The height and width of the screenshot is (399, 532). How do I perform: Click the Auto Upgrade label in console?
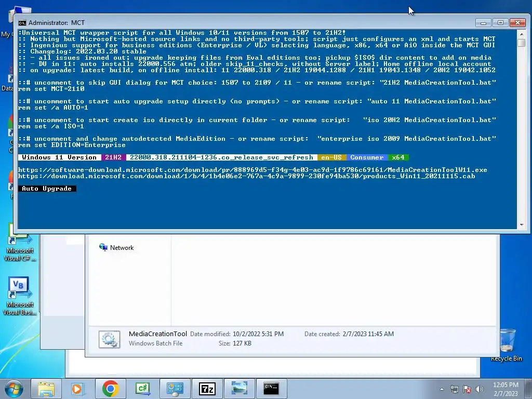pos(47,189)
